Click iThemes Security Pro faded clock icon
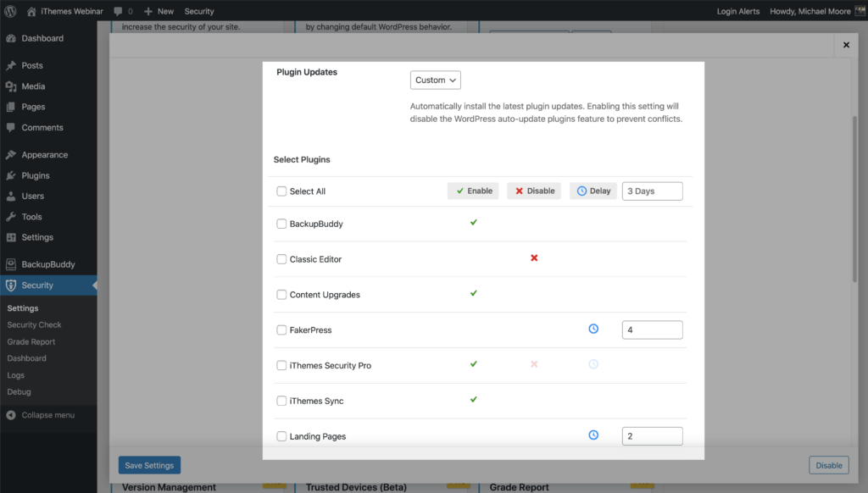Image resolution: width=868 pixels, height=493 pixels. tap(593, 364)
